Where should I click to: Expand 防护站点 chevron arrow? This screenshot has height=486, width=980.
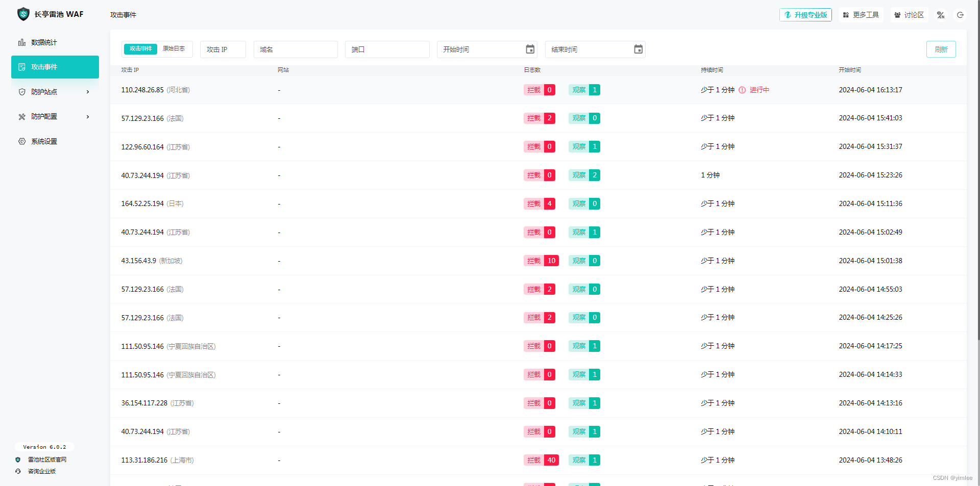click(88, 92)
